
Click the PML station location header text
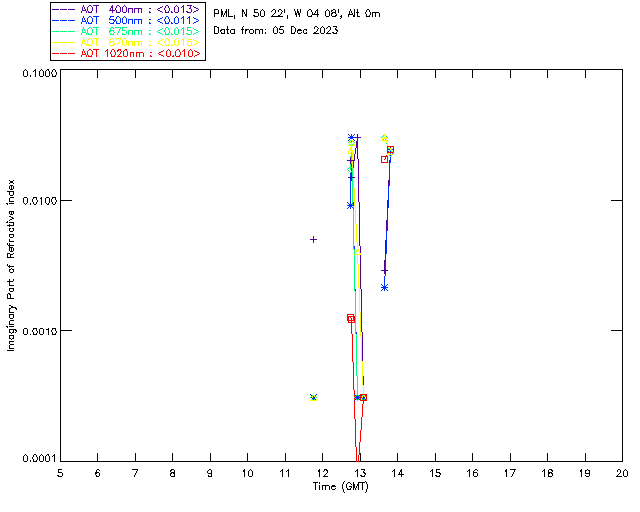pos(297,14)
